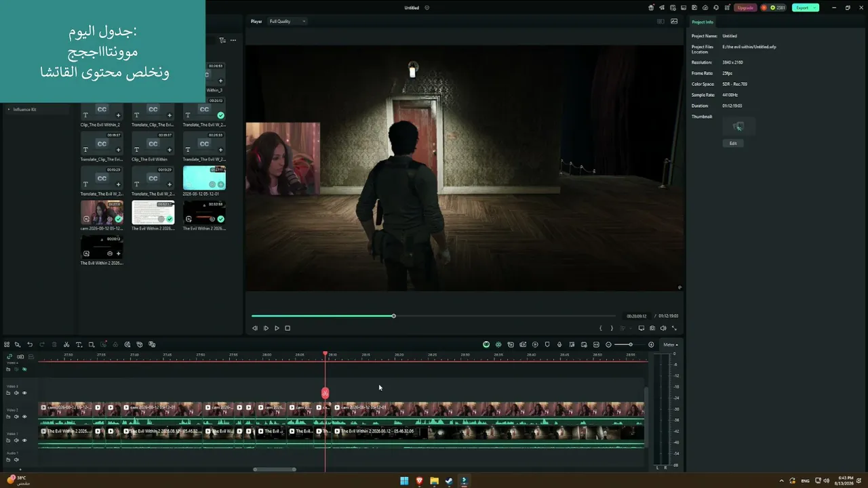This screenshot has width=868, height=488.
Task: Click the Player label tab
Action: (256, 21)
